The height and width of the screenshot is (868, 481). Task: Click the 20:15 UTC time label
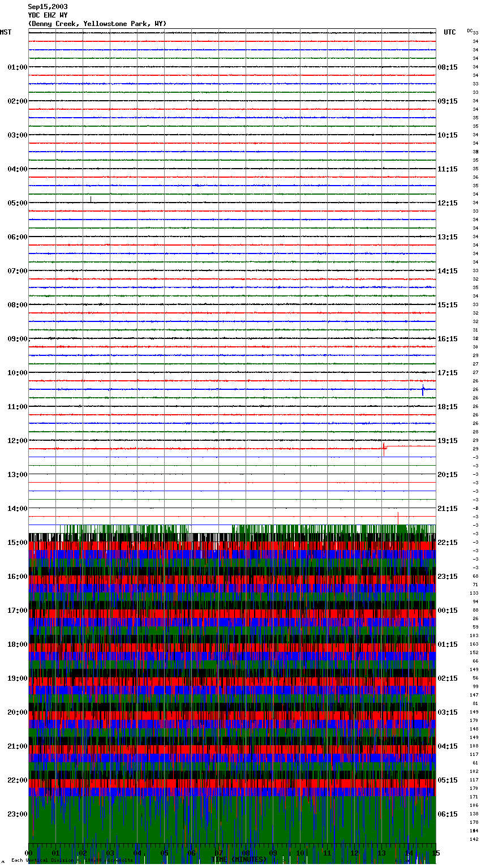[448, 475]
